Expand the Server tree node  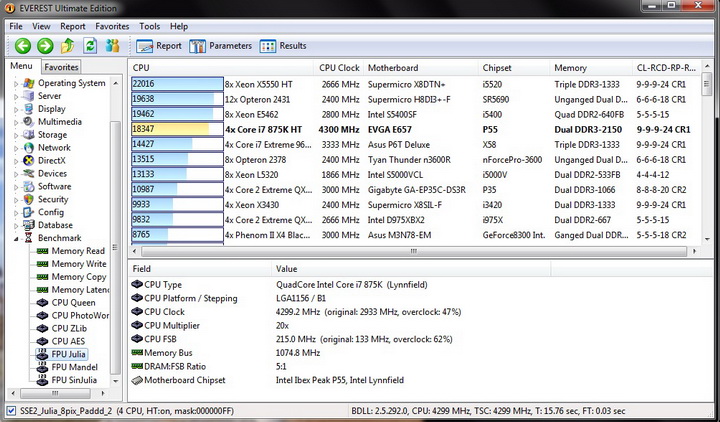[16, 97]
